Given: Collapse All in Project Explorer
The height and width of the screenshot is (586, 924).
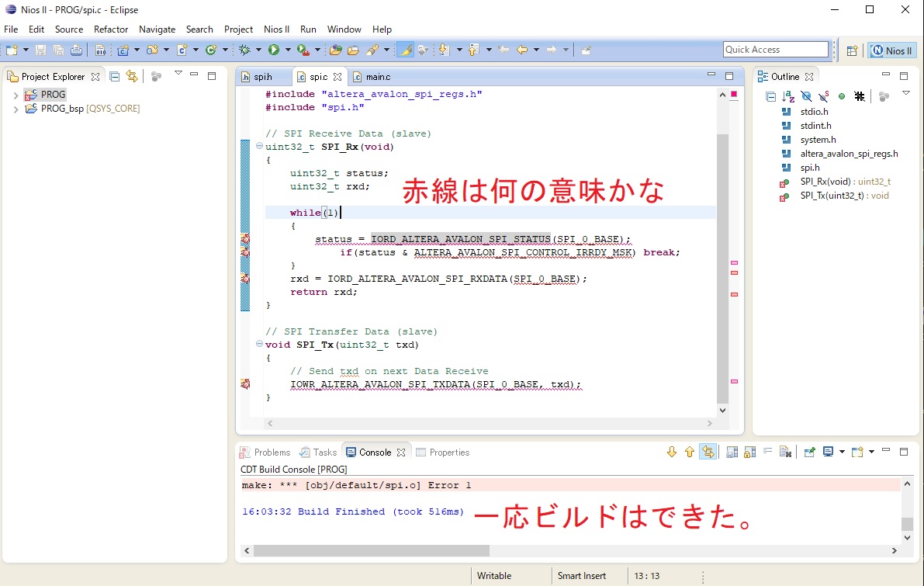Looking at the screenshot, I should tap(115, 77).
